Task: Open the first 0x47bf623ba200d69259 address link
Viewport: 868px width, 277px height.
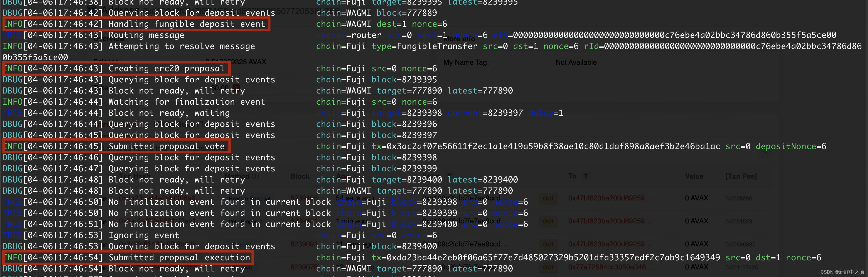Action: click(x=610, y=198)
